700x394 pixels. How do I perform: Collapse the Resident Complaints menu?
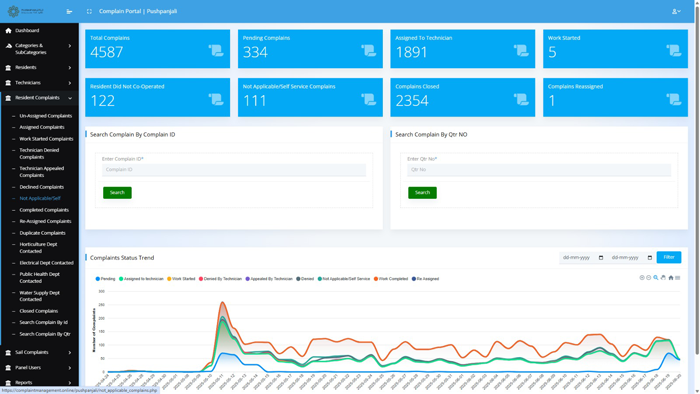pos(39,98)
